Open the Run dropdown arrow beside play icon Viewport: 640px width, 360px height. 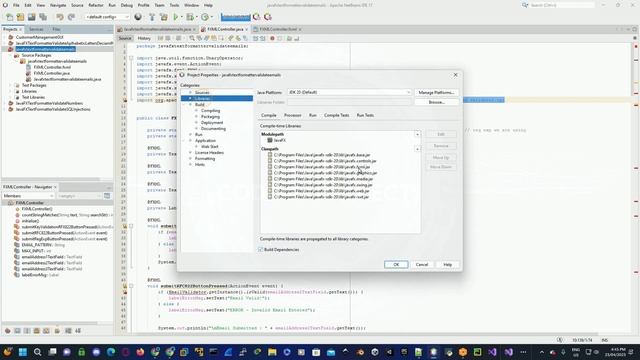pos(182,17)
